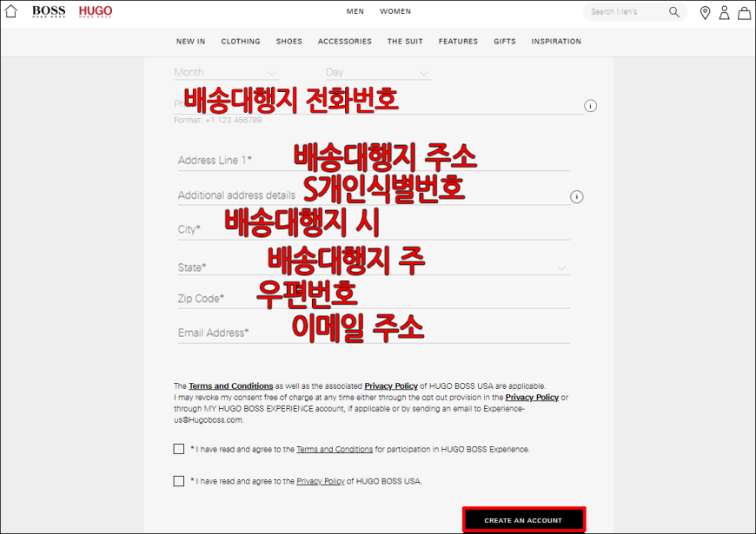Expand the State dropdown
This screenshot has width=756, height=534.
tap(374, 267)
